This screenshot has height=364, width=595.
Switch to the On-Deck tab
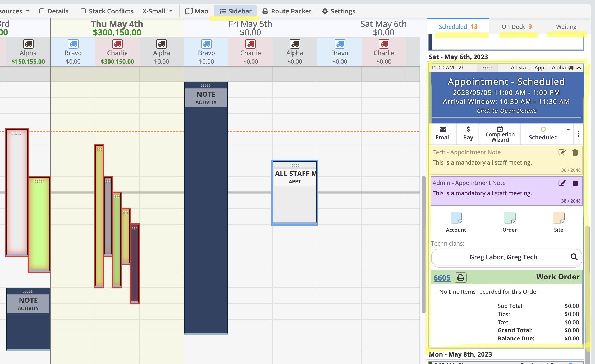tap(516, 27)
